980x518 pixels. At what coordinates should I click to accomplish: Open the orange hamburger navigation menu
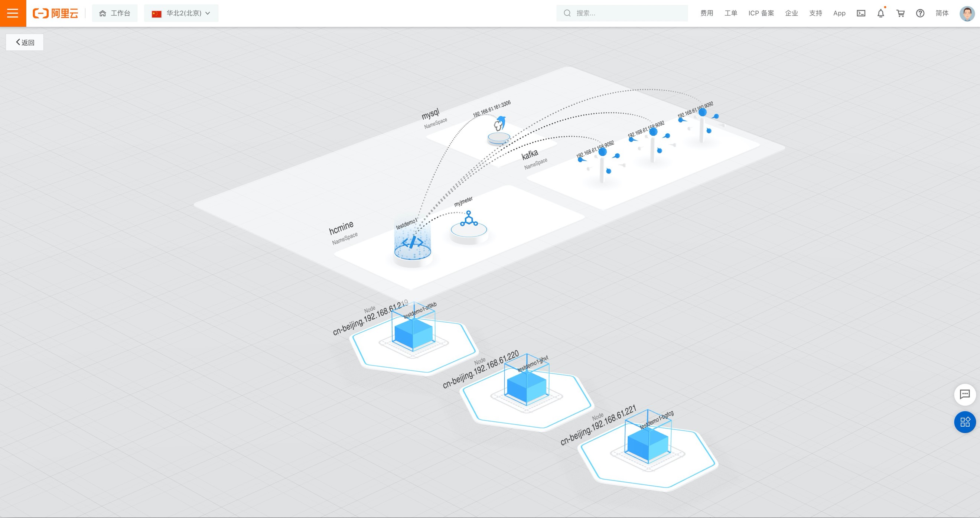point(13,13)
